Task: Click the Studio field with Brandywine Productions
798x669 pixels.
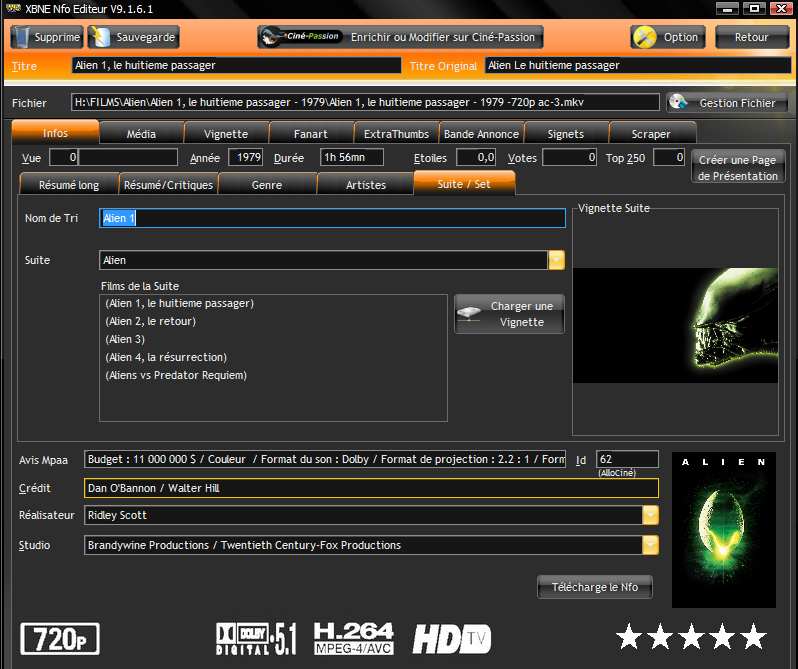Action: (x=363, y=545)
